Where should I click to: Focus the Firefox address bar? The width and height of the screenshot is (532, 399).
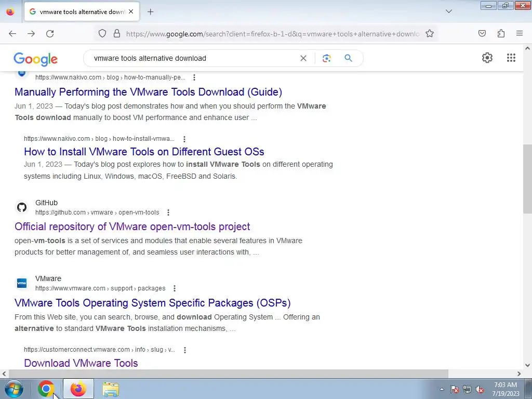272,34
